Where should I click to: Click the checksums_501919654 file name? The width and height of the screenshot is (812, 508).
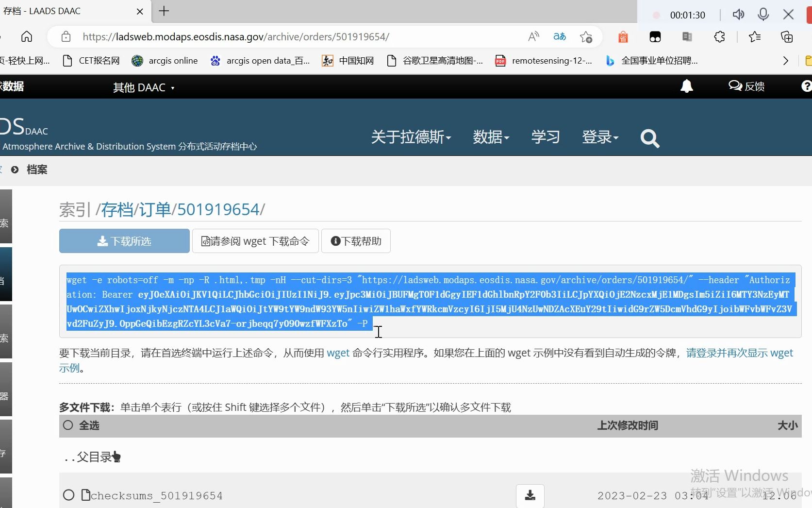point(156,495)
